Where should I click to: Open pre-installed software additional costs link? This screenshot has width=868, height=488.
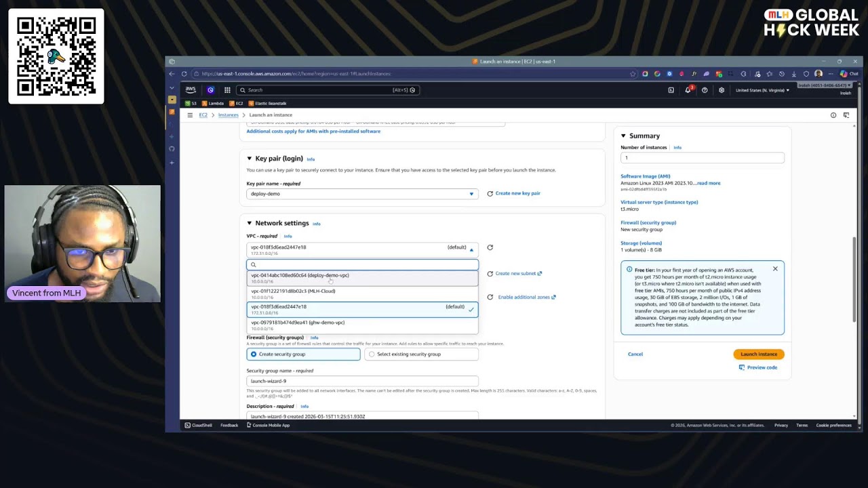[313, 131]
